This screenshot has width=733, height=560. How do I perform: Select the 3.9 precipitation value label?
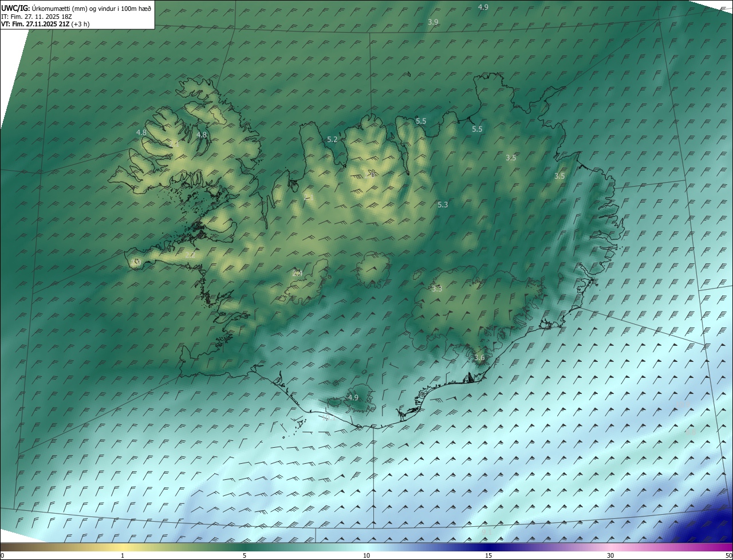click(x=433, y=22)
